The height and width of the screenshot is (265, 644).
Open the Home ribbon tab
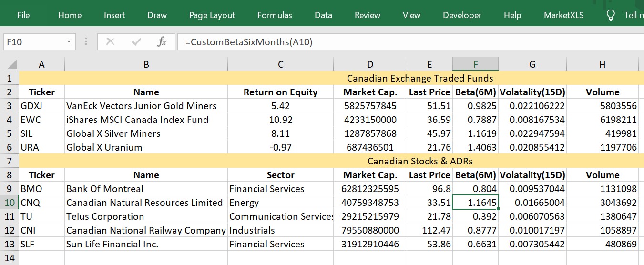[x=70, y=15]
